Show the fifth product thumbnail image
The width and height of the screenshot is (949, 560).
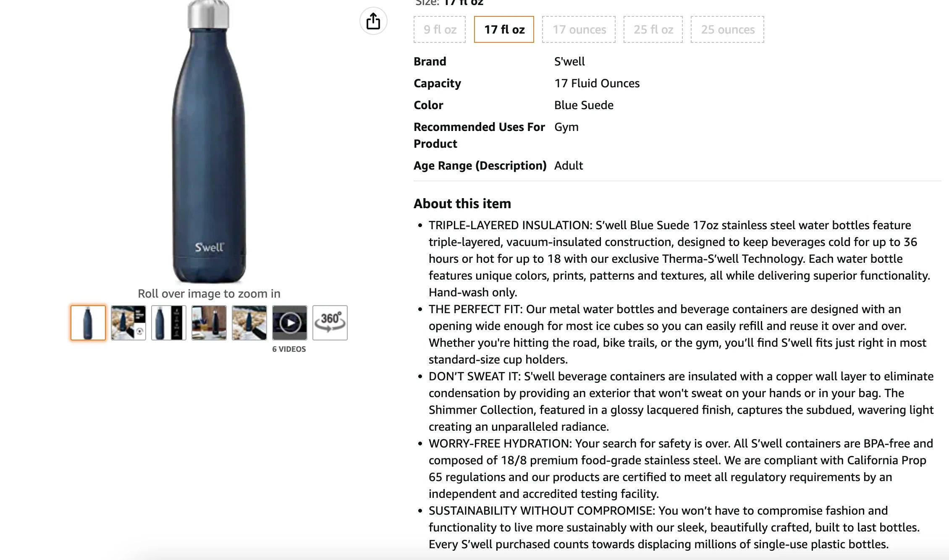pyautogui.click(x=249, y=323)
